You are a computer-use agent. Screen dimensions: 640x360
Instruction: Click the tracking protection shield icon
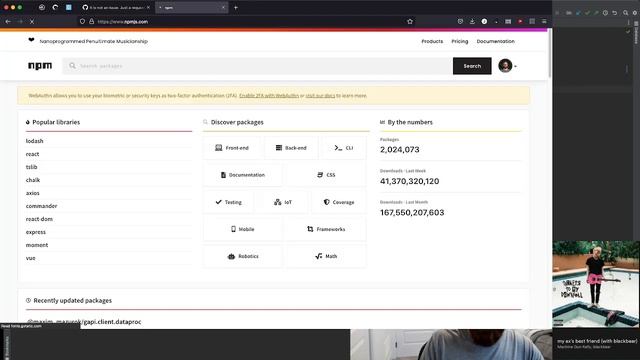click(x=82, y=22)
